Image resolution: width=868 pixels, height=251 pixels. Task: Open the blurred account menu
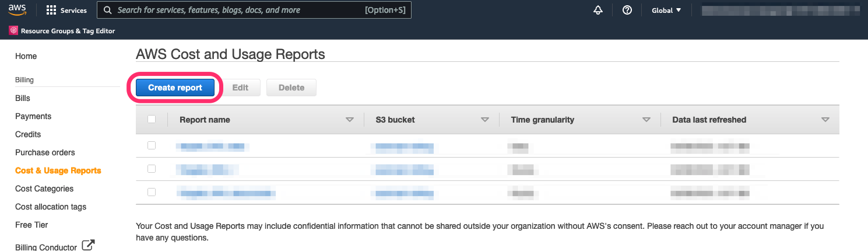tap(780, 11)
